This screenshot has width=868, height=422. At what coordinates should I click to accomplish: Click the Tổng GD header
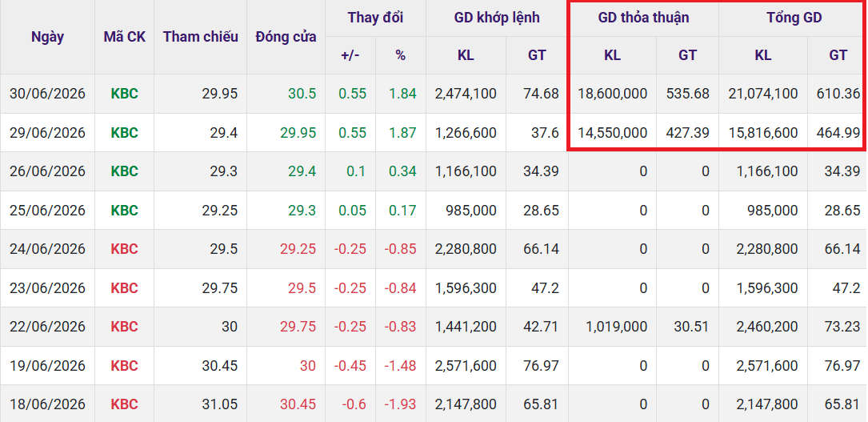click(794, 18)
